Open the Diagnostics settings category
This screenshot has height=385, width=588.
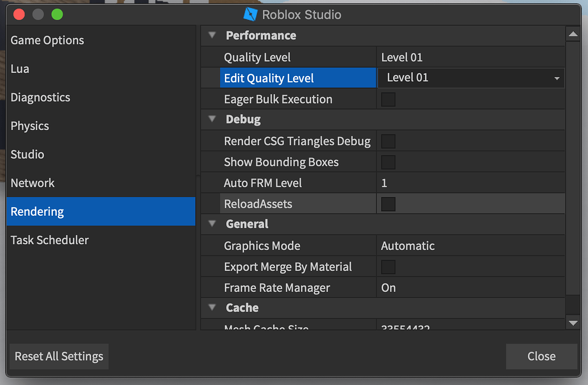101,97
